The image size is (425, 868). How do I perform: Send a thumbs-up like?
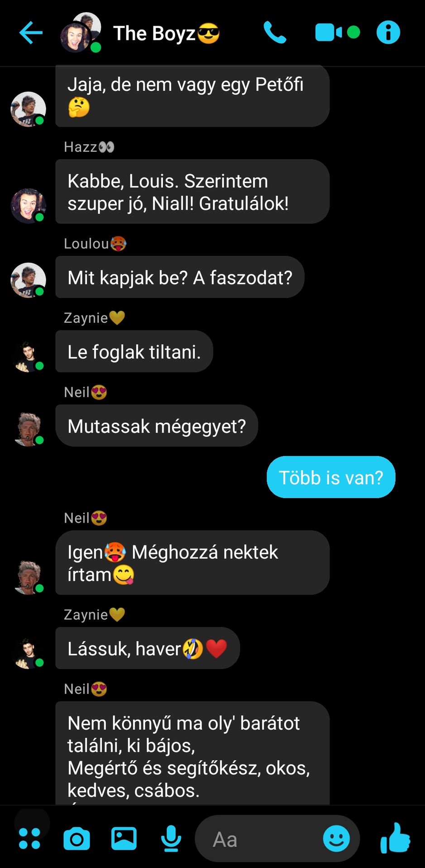pos(395,838)
